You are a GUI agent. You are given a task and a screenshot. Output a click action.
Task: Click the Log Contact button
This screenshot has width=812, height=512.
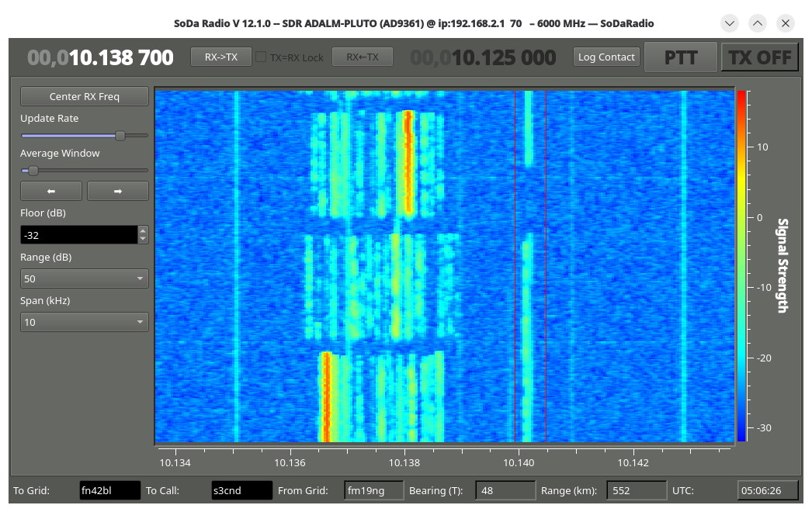click(606, 57)
